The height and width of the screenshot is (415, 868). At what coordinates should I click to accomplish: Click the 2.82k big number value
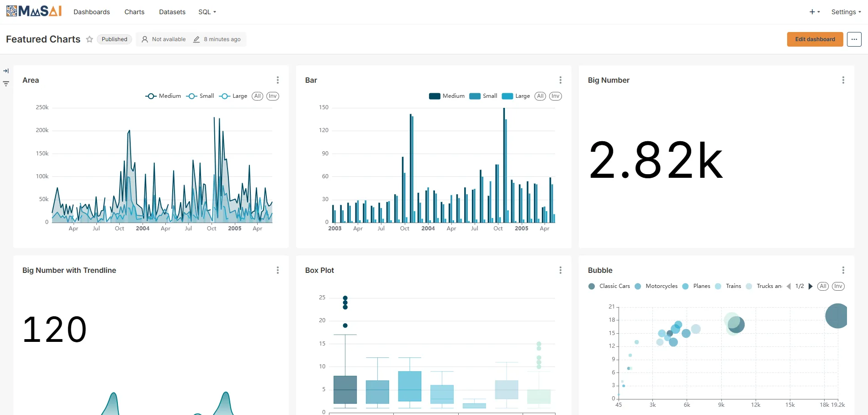click(x=656, y=160)
